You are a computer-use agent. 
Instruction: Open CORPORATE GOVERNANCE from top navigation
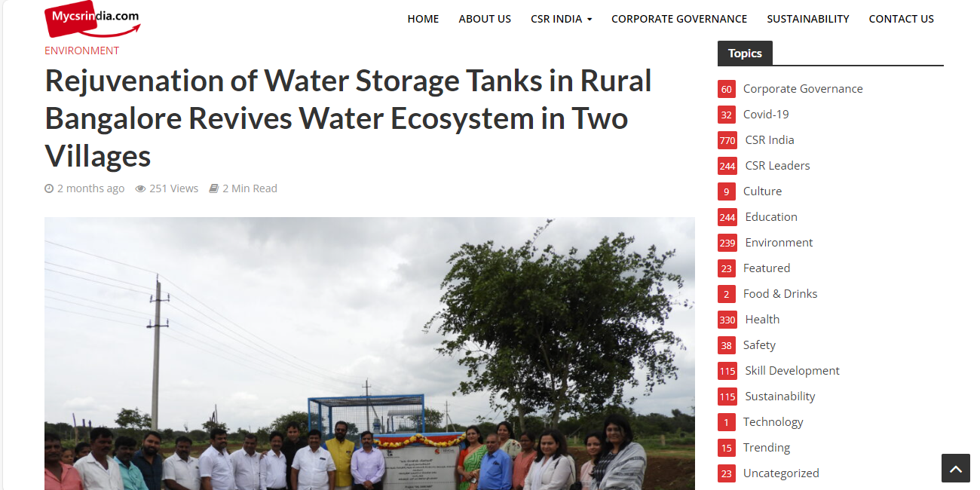679,19
